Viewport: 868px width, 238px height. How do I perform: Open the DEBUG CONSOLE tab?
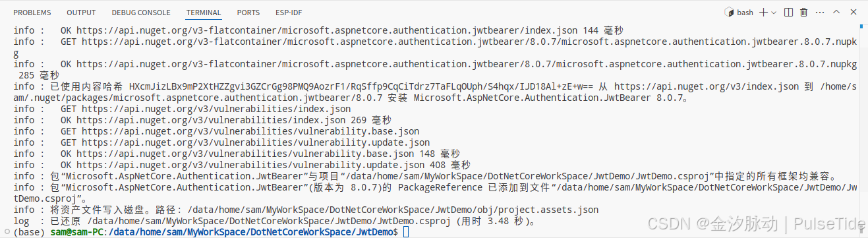tap(141, 13)
